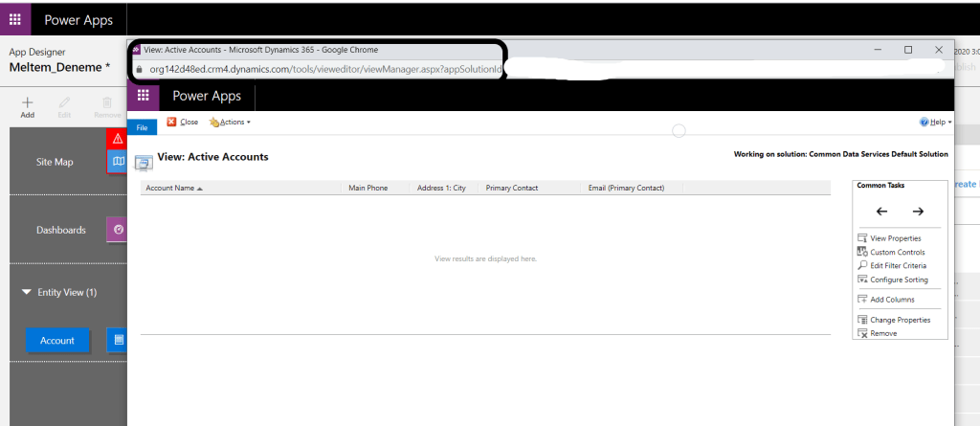This screenshot has height=426, width=980.
Task: Open the Site Map tile icon
Action: point(119,162)
